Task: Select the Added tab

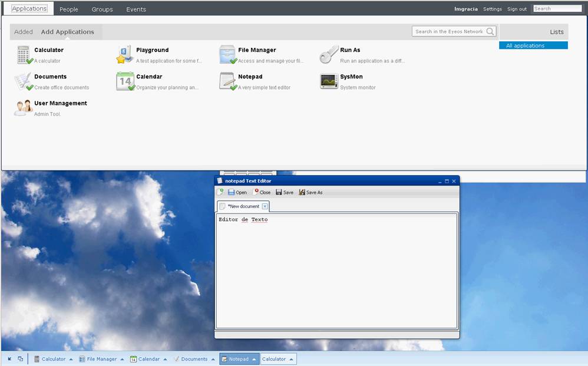Action: tap(24, 32)
